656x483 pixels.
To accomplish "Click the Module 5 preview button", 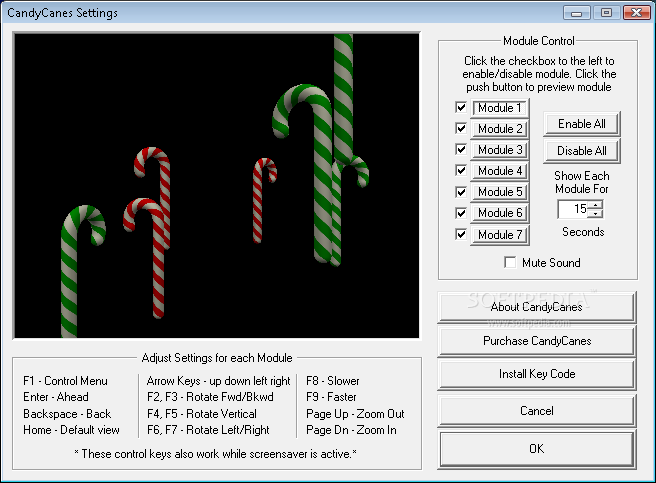I will click(500, 192).
